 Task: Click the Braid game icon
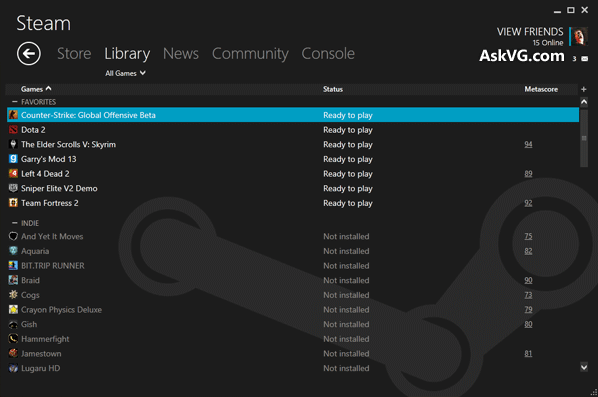click(x=13, y=280)
